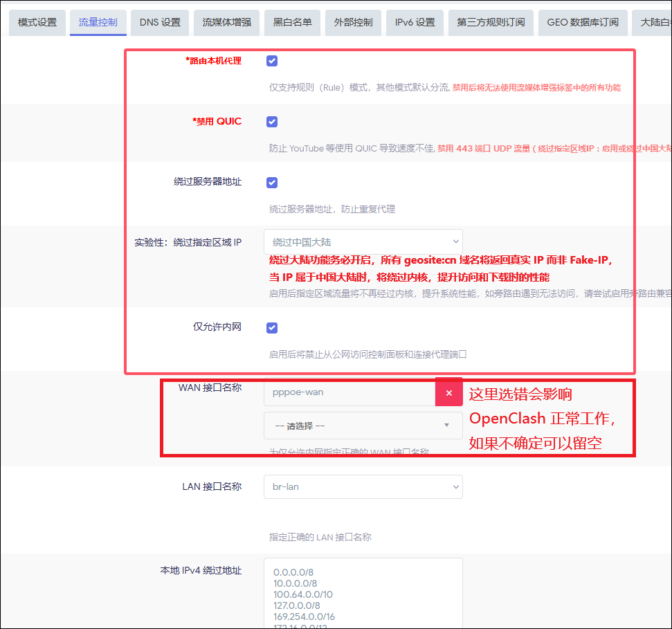Click the 127.0.0.0/8 address entry
Viewport: 672px width, 629px height.
[297, 606]
